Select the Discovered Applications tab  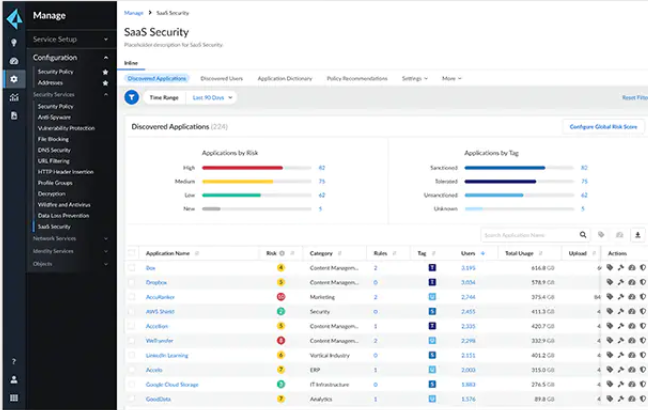coord(157,79)
